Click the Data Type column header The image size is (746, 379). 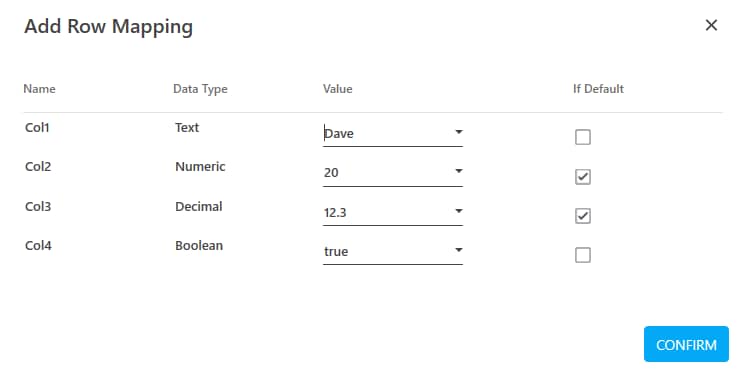[x=200, y=89]
